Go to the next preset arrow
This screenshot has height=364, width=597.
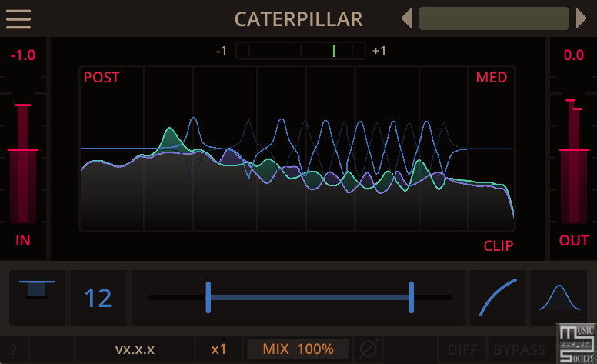tap(581, 18)
